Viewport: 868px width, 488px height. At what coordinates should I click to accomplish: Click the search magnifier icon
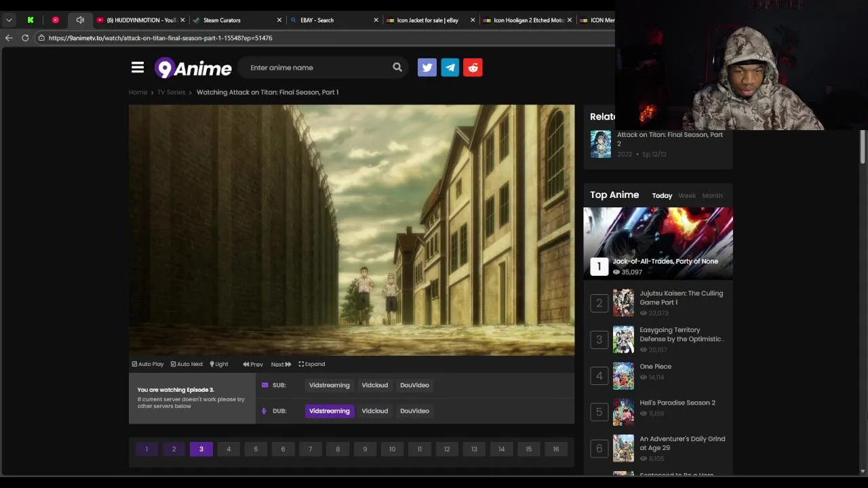(x=397, y=67)
